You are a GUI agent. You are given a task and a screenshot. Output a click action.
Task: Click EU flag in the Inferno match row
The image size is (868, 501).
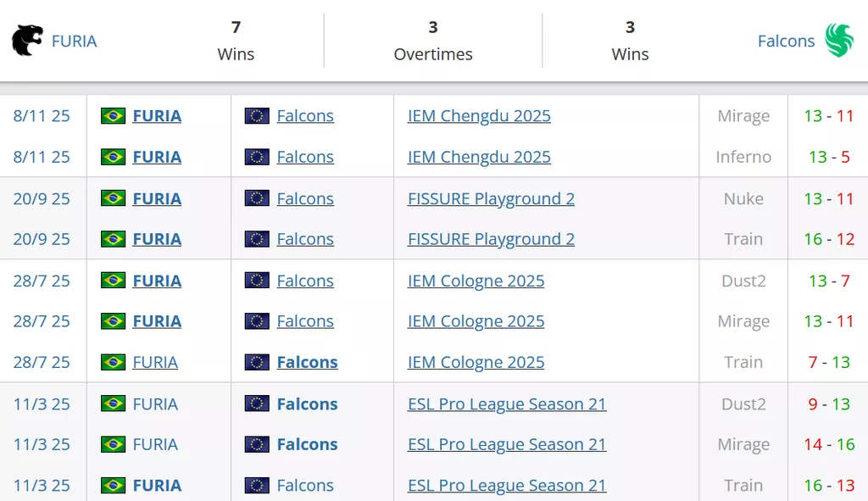[257, 157]
